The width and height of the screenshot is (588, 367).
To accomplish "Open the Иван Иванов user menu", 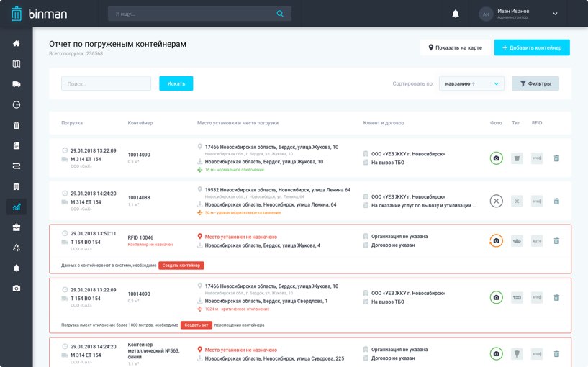I will [519, 14].
